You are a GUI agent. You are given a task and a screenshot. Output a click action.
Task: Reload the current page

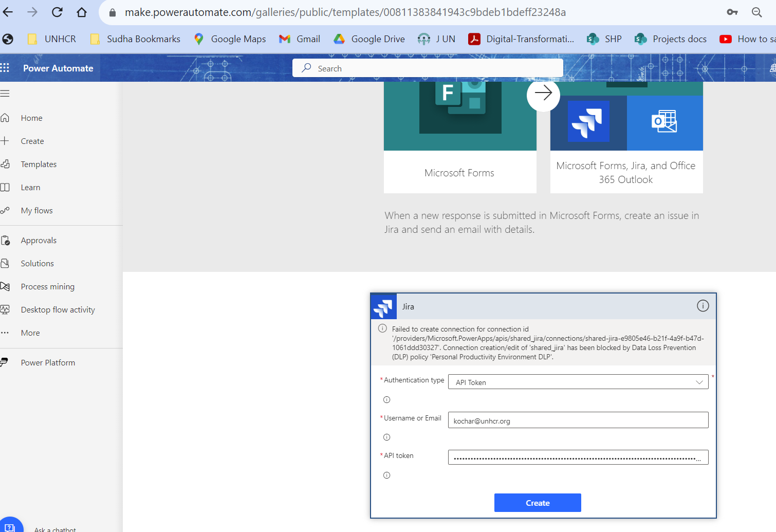tap(57, 12)
